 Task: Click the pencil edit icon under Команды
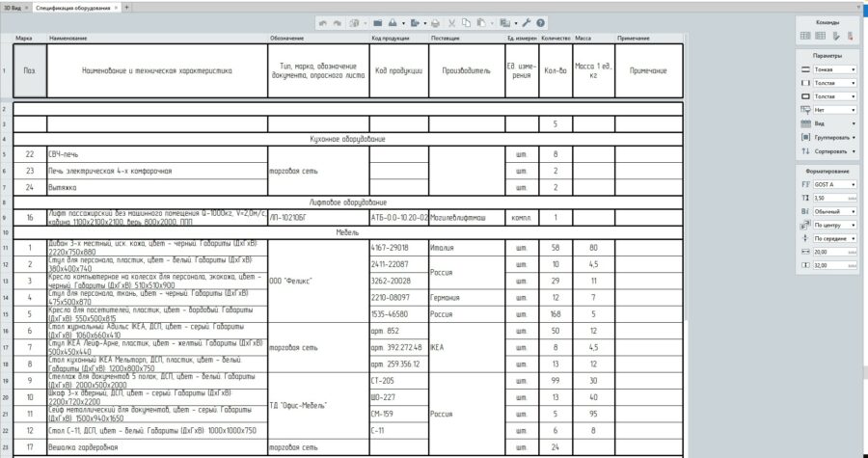[836, 36]
